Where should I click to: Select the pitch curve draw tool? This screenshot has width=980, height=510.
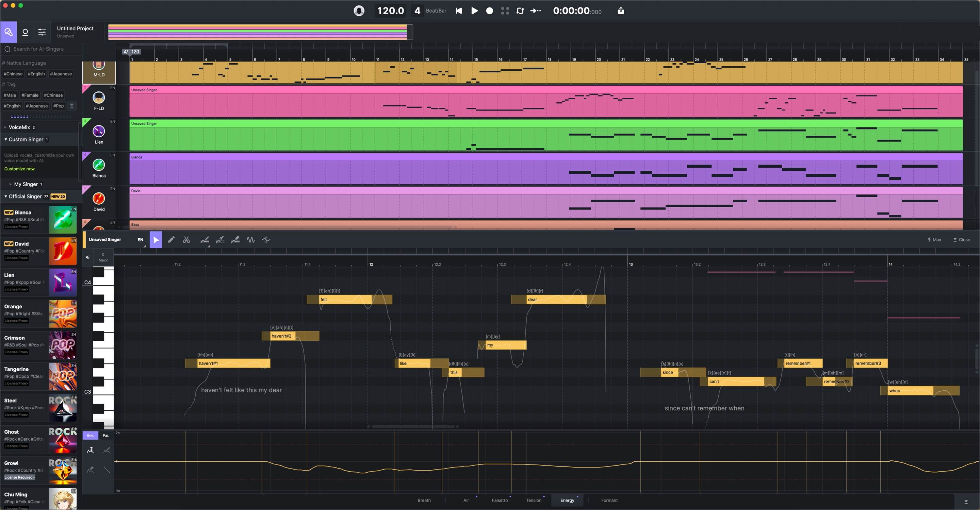205,239
